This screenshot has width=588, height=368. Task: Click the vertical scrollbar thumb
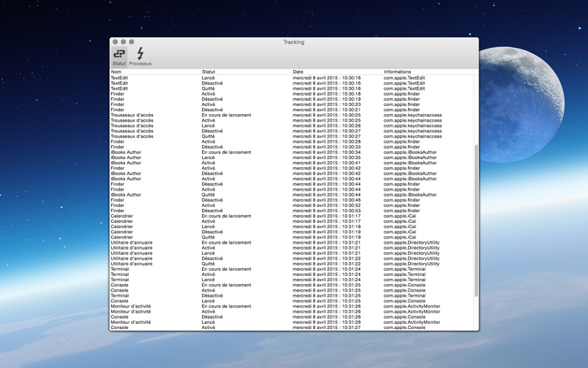click(x=476, y=221)
